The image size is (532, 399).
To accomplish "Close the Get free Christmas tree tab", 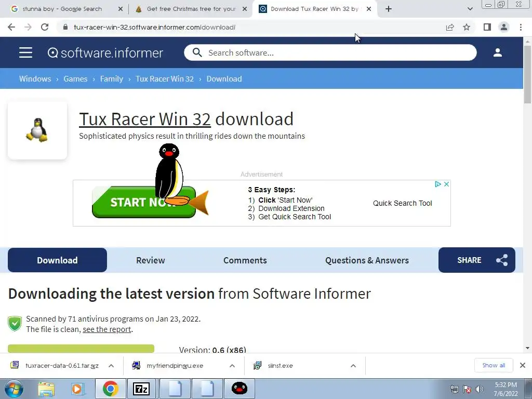I will tap(245, 9).
